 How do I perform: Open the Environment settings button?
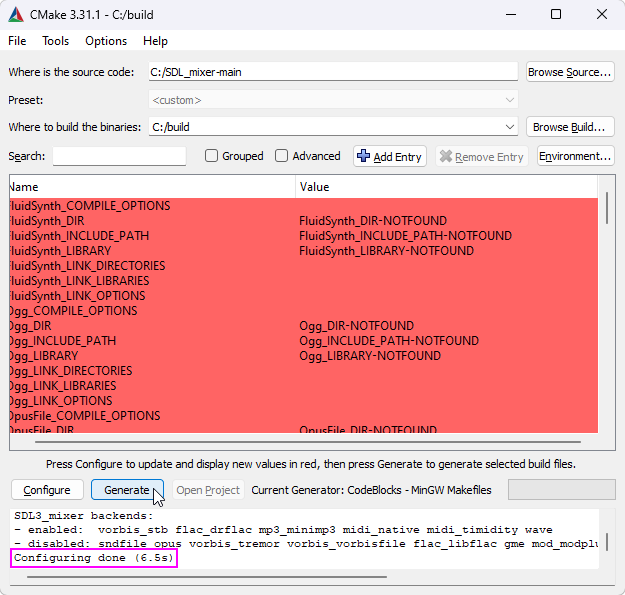(575, 156)
